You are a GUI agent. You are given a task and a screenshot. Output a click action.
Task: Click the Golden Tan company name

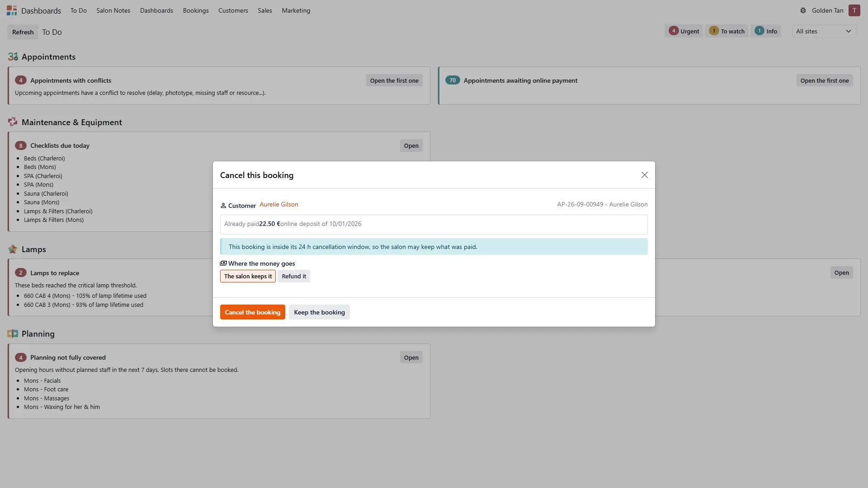(827, 10)
